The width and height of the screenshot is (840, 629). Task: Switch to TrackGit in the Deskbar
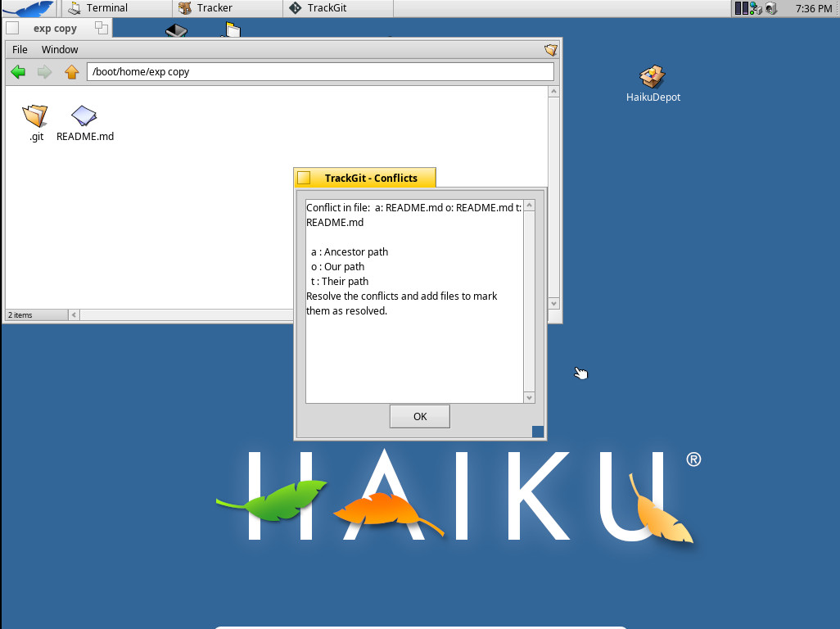pyautogui.click(x=338, y=8)
